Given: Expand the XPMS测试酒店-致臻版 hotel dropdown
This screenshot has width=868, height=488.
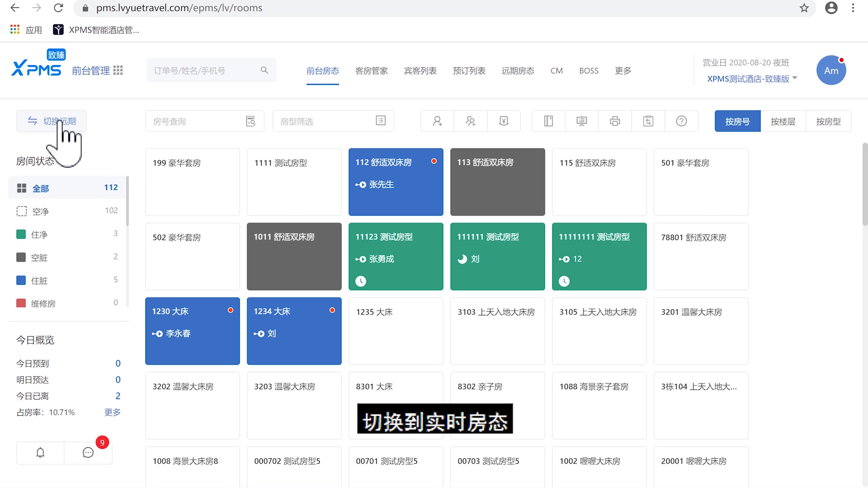Looking at the screenshot, I should 752,79.
